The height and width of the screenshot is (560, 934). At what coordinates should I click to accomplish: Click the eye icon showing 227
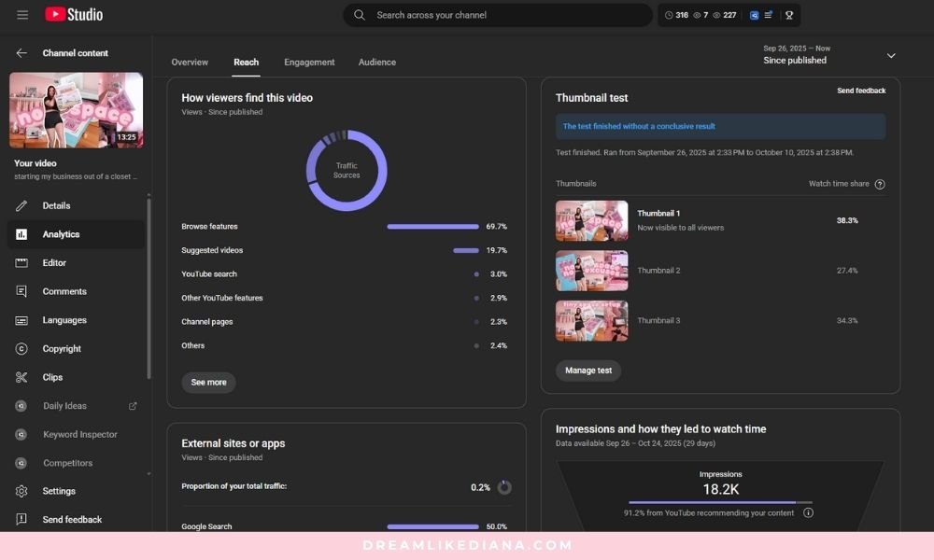(x=716, y=16)
